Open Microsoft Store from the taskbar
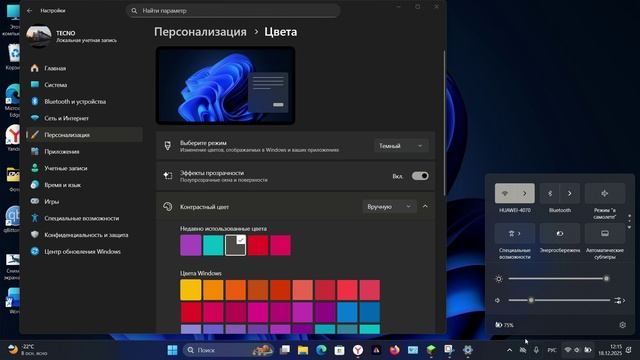The width and height of the screenshot is (640, 360). pos(340,350)
